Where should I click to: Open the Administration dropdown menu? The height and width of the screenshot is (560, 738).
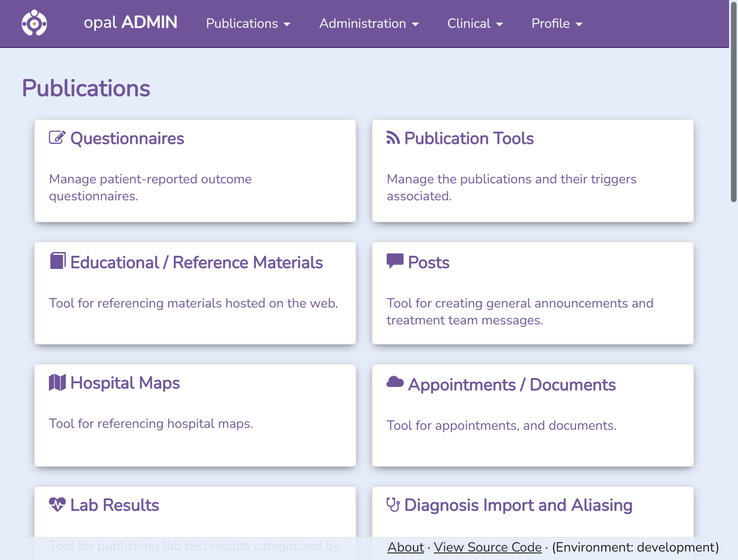[x=369, y=24]
